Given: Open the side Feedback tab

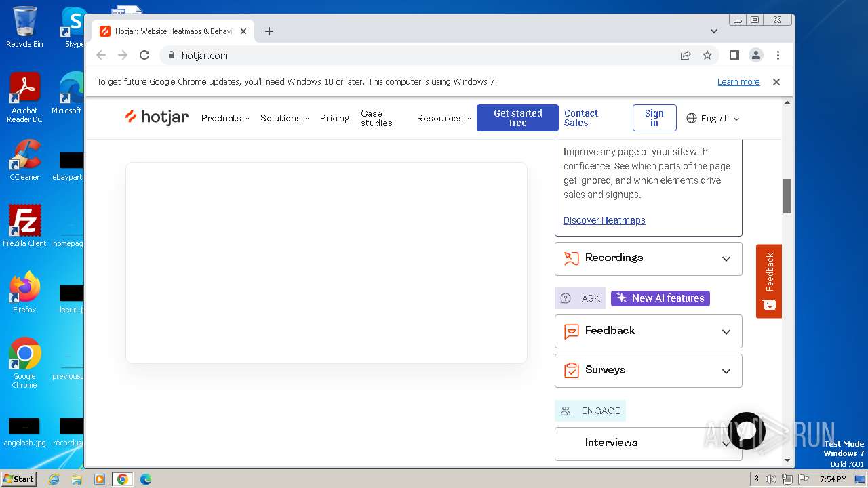Looking at the screenshot, I should pyautogui.click(x=769, y=281).
